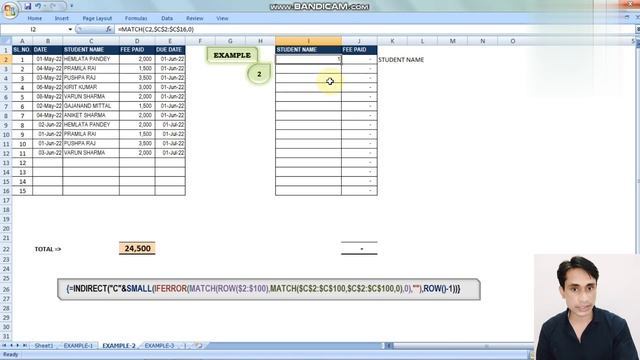Open the Review ribbon tab
The height and width of the screenshot is (360, 640).
coord(195,18)
